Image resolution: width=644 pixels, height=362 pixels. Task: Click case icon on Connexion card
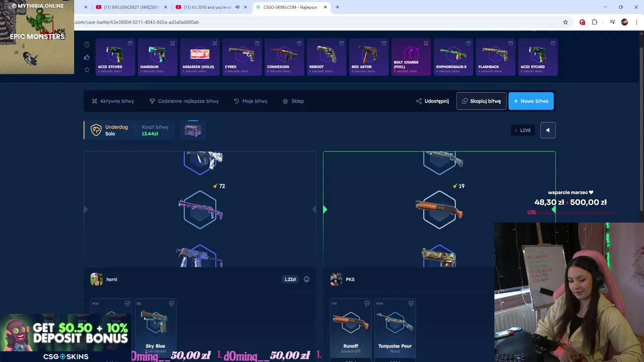point(299,43)
